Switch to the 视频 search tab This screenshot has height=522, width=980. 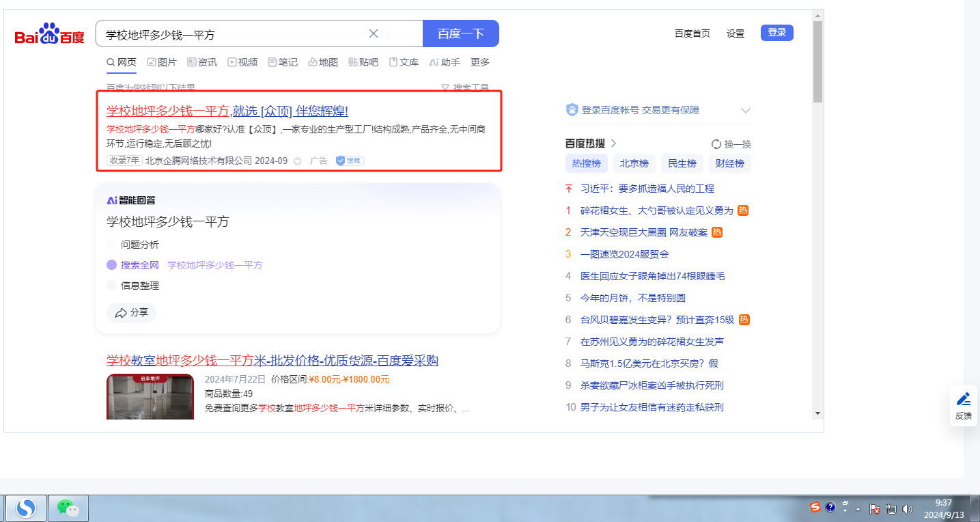pos(242,62)
